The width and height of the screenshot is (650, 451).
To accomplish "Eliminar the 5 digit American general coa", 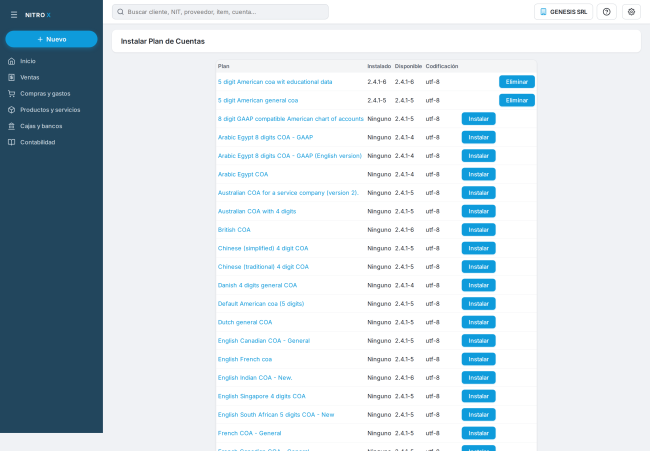I will [x=517, y=100].
